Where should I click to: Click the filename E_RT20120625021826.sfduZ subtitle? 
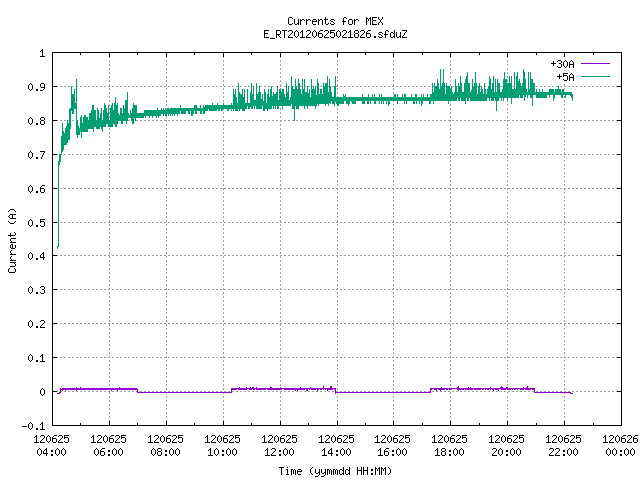pyautogui.click(x=335, y=34)
